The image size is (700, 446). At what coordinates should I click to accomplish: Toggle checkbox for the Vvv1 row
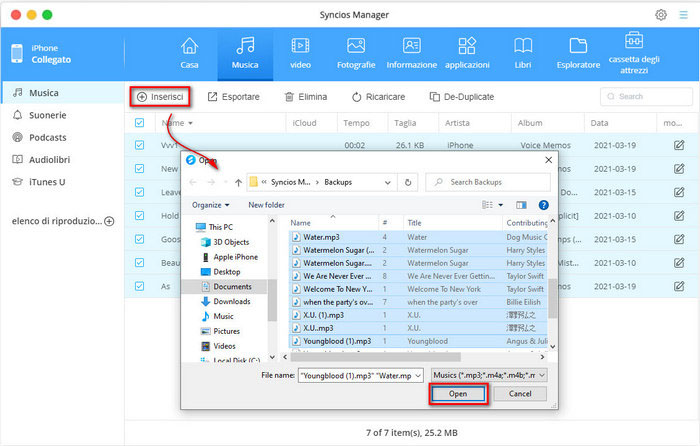140,145
